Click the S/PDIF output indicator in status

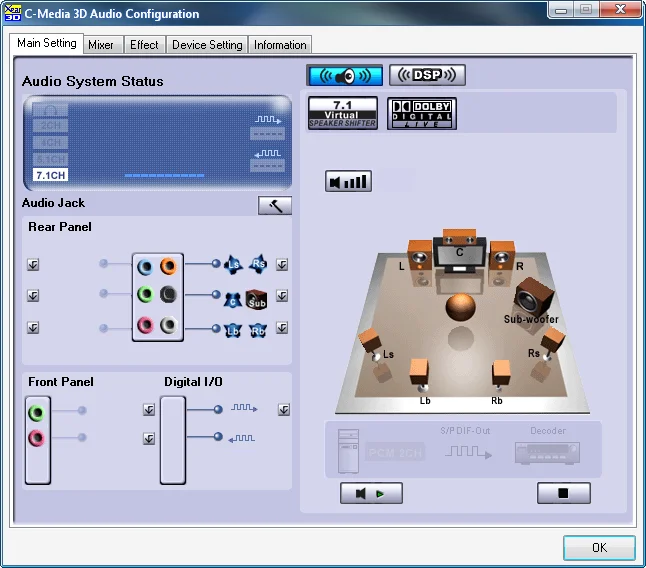[x=268, y=128]
